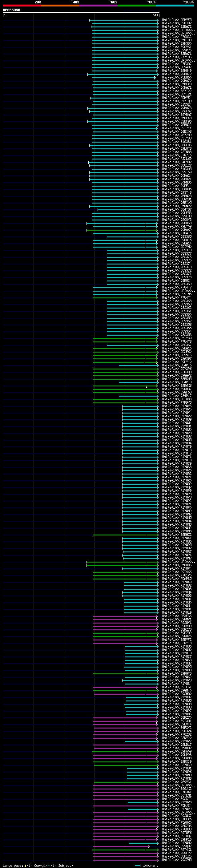Screen dimensions: 197x868
Task: Select the label UniRef100_C6TEM1
Action: pyautogui.click(x=176, y=795)
